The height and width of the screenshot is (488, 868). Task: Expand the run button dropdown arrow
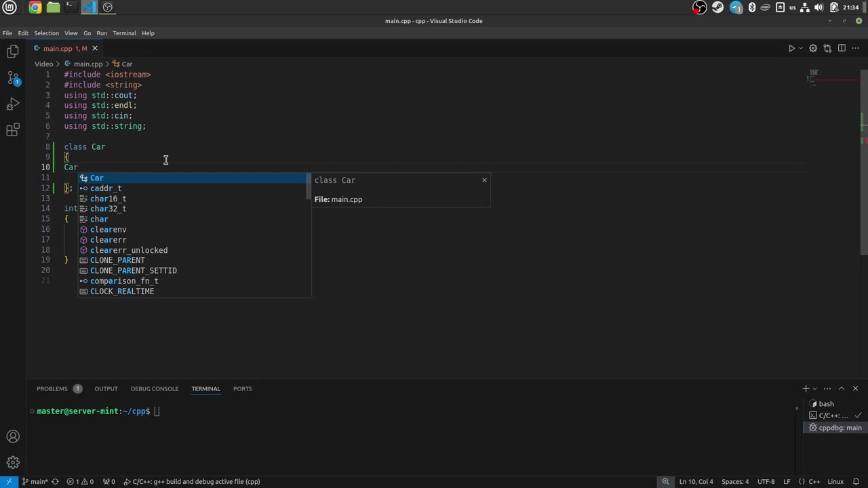[x=801, y=48]
